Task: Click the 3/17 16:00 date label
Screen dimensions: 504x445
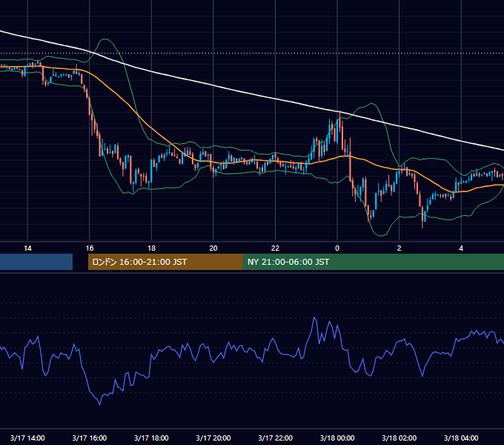Action: point(90,438)
